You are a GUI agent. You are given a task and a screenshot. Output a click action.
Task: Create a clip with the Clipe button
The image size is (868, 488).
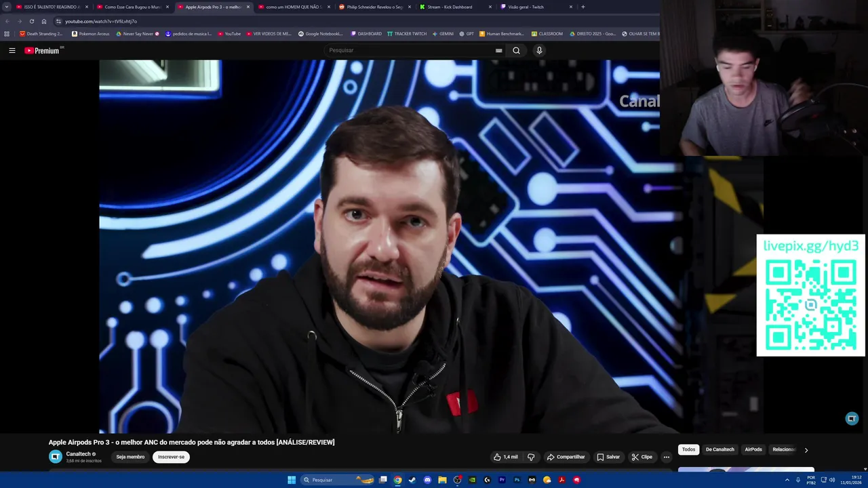click(642, 457)
